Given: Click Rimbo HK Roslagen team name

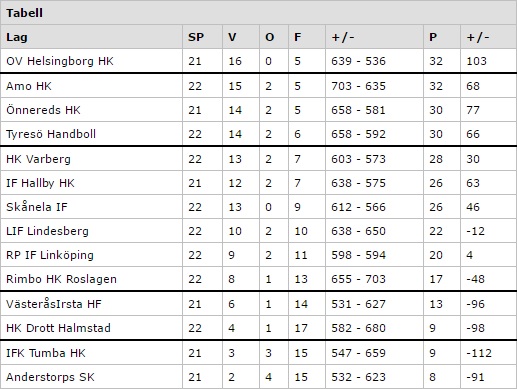Looking at the screenshot, I should (61, 279).
